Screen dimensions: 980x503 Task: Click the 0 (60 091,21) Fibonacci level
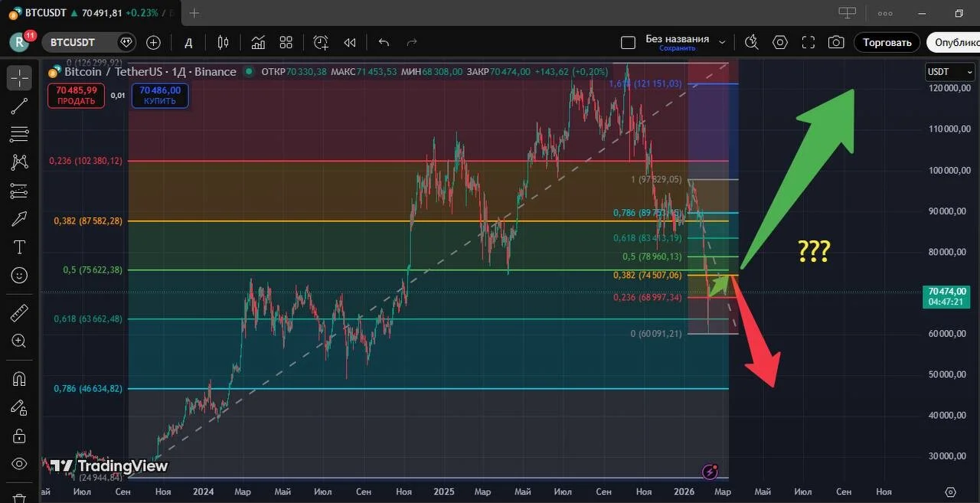click(656, 334)
